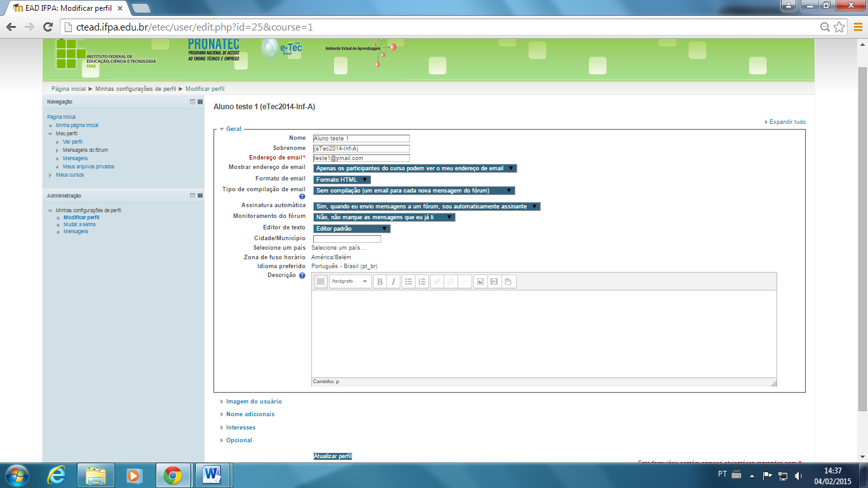The height and width of the screenshot is (488, 868).
Task: Expand the Mensagens do fórum tree node
Action: pos(58,150)
